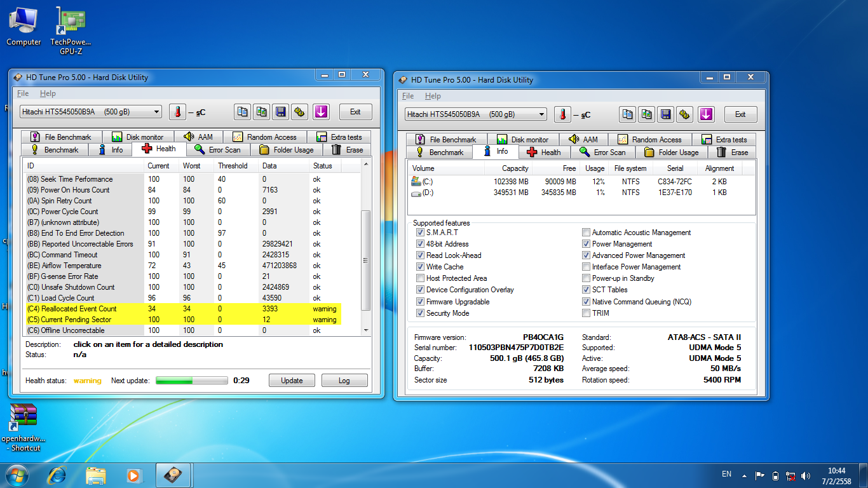This screenshot has width=868, height=488.
Task: Switch to Error Scan tab in left window
Action: (217, 150)
